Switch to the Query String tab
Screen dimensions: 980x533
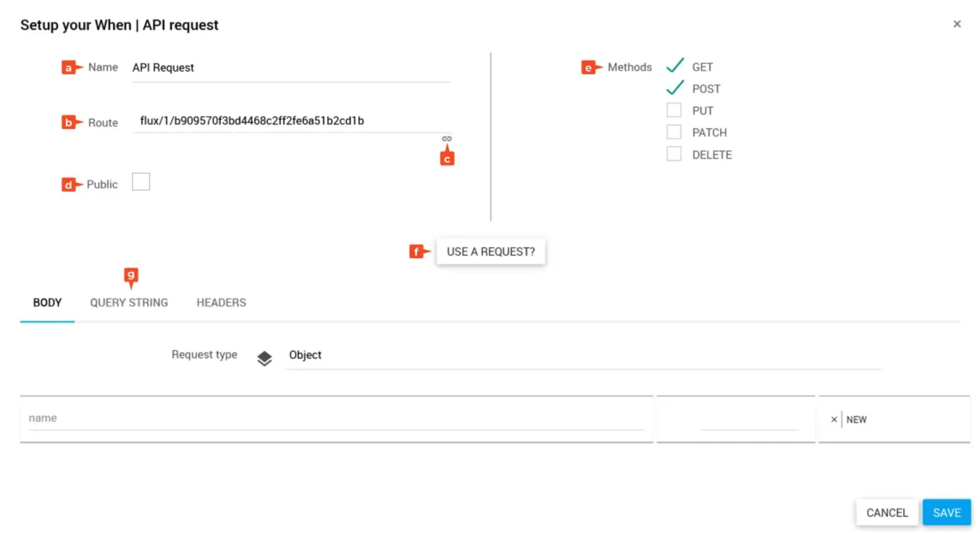(x=129, y=302)
